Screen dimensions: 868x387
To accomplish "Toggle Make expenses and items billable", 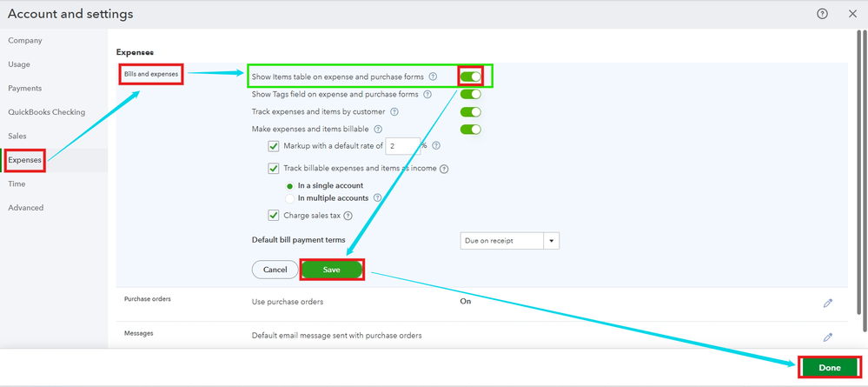I will [x=471, y=130].
